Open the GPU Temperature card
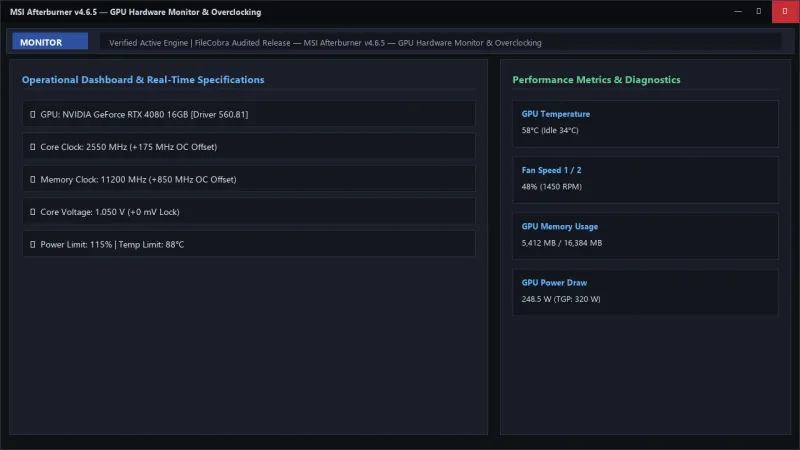This screenshot has width=800, height=450. pyautogui.click(x=645, y=123)
